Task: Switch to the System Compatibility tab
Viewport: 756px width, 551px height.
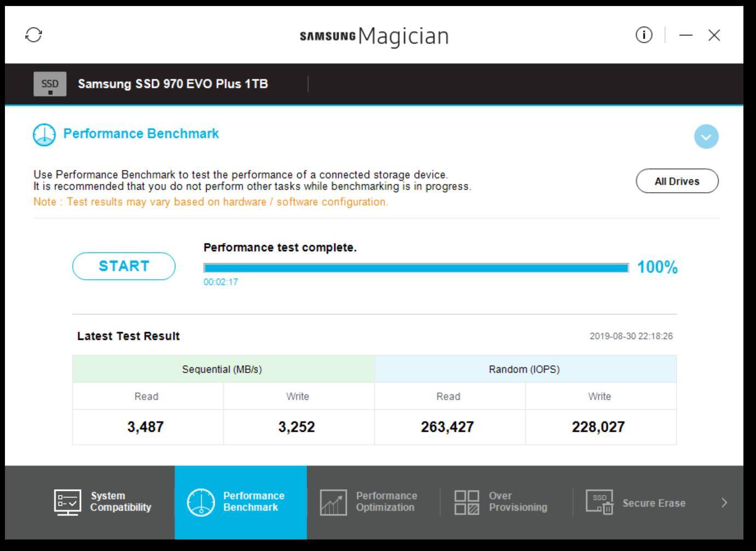Action: (120, 502)
